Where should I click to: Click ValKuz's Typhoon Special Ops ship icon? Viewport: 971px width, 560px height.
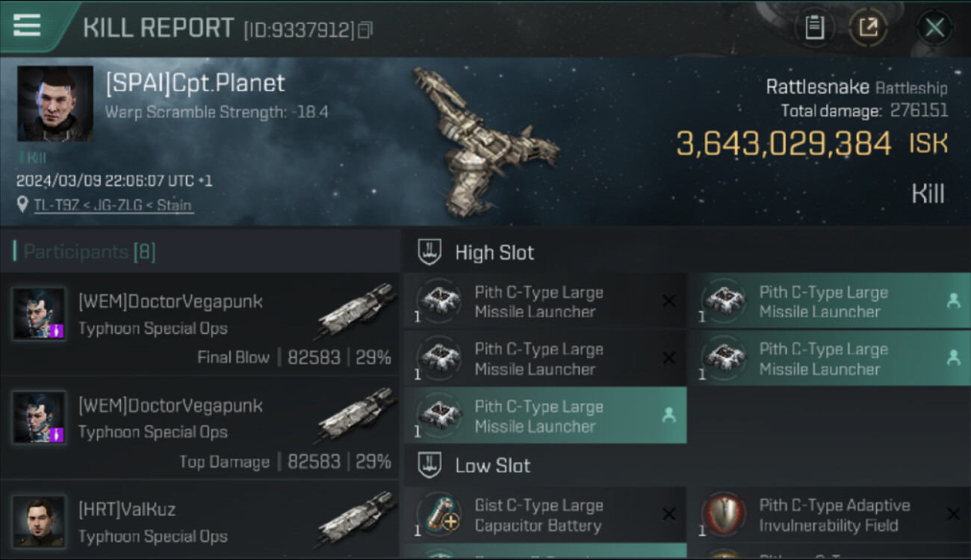pyautogui.click(x=356, y=518)
